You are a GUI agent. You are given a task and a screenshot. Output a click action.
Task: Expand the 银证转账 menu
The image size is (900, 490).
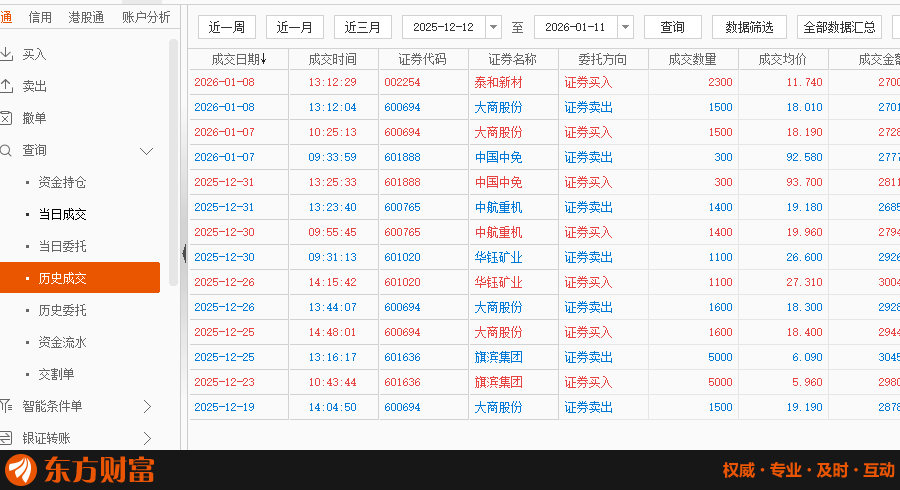[x=147, y=438]
